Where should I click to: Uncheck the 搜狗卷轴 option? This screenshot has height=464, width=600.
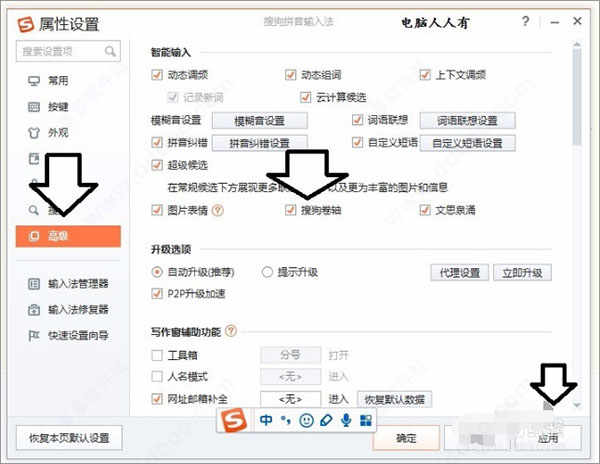pyautogui.click(x=290, y=210)
